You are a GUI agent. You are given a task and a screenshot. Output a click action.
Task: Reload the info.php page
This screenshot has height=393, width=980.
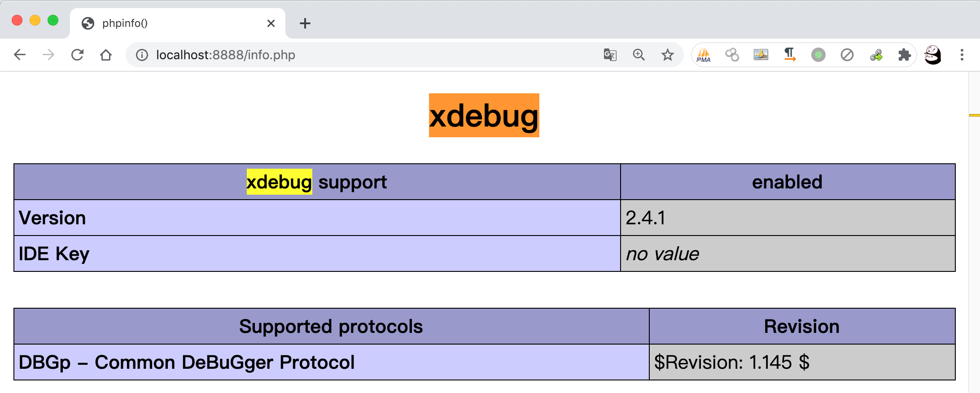[77, 55]
